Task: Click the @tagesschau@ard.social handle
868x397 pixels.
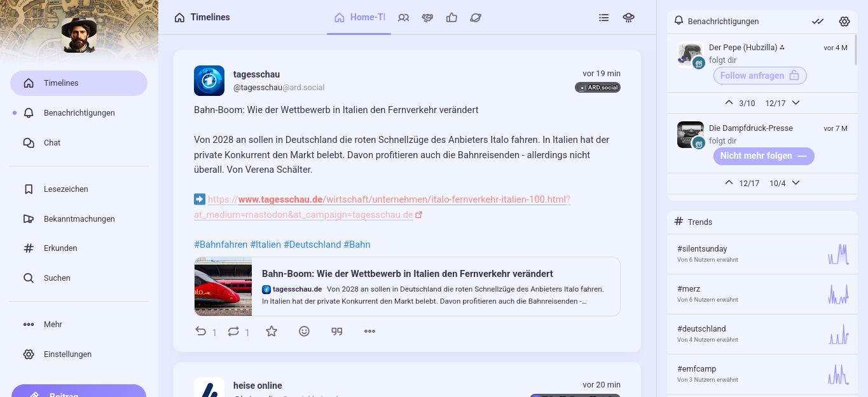Action: click(x=279, y=88)
